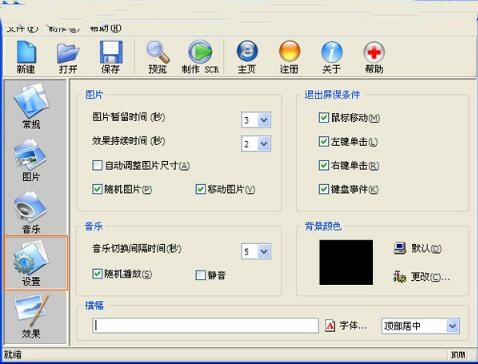Open 关于 about info icon
478x364 pixels.
pos(332,52)
